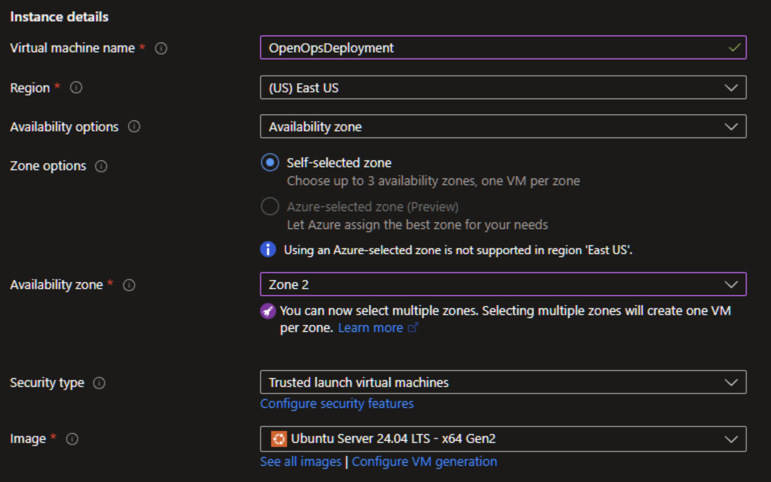Screen dimensions: 771x482
Task: Click info icon beside Image label
Action: click(x=72, y=439)
